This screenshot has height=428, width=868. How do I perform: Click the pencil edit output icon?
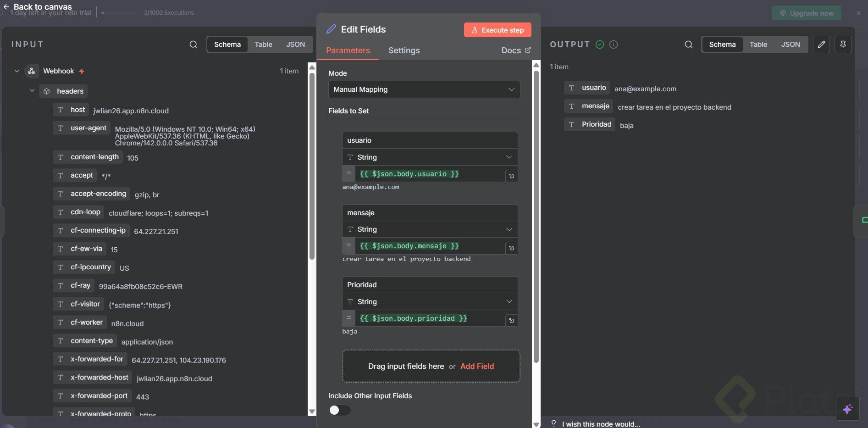[821, 44]
